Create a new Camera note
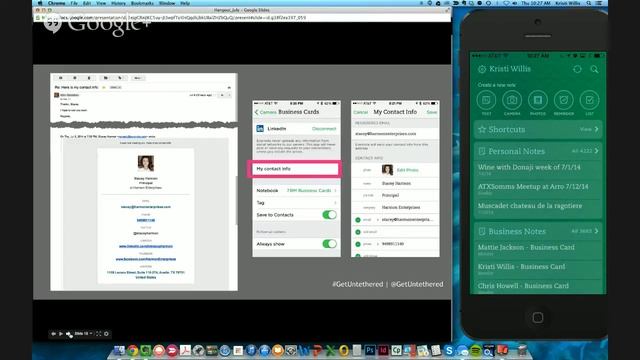Viewport: 640px width, 360px height. pyautogui.click(x=512, y=100)
